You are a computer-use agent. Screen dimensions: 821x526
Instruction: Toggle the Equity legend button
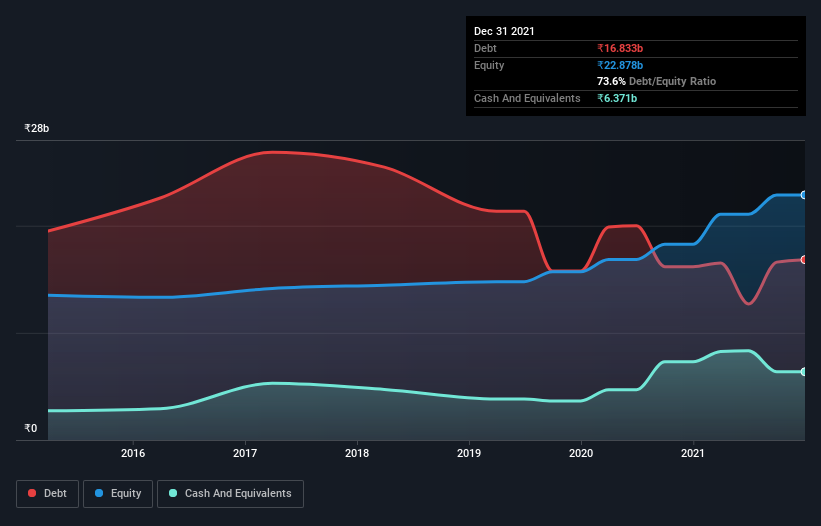pyautogui.click(x=118, y=494)
